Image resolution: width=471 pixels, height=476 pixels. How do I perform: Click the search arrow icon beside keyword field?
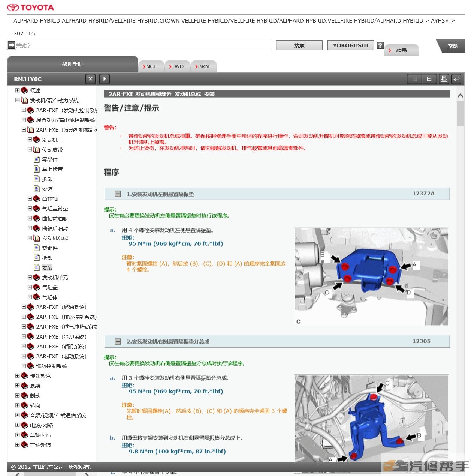pyautogui.click(x=12, y=45)
